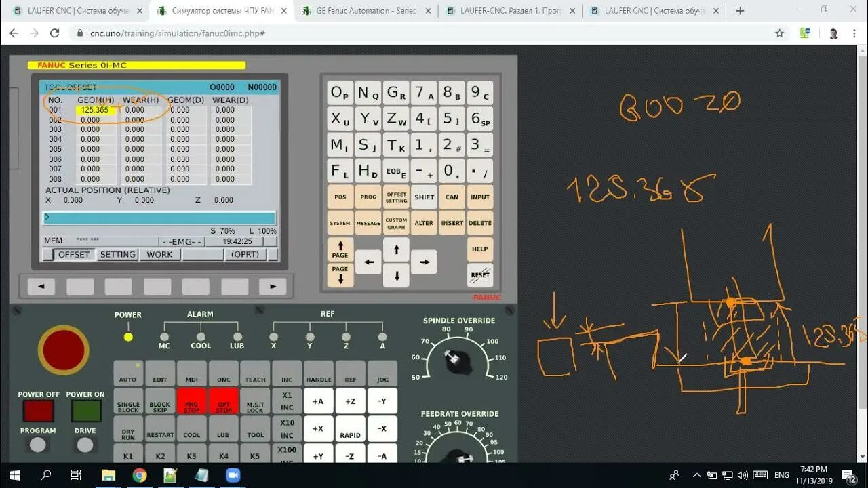Viewport: 868px width, 488px height.
Task: Click the PAGE up arrow key
Action: pos(340,249)
